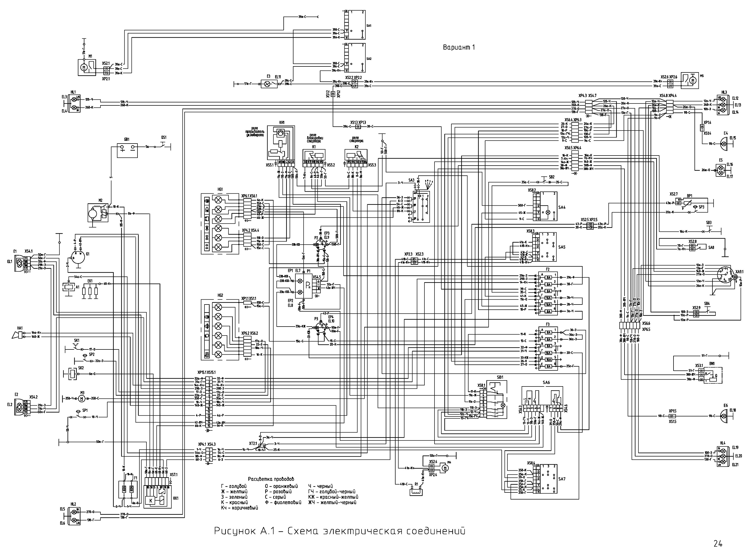Click the F2 fuse block

coord(548,294)
